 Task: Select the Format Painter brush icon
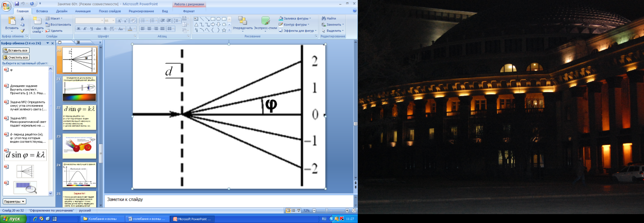click(x=22, y=31)
